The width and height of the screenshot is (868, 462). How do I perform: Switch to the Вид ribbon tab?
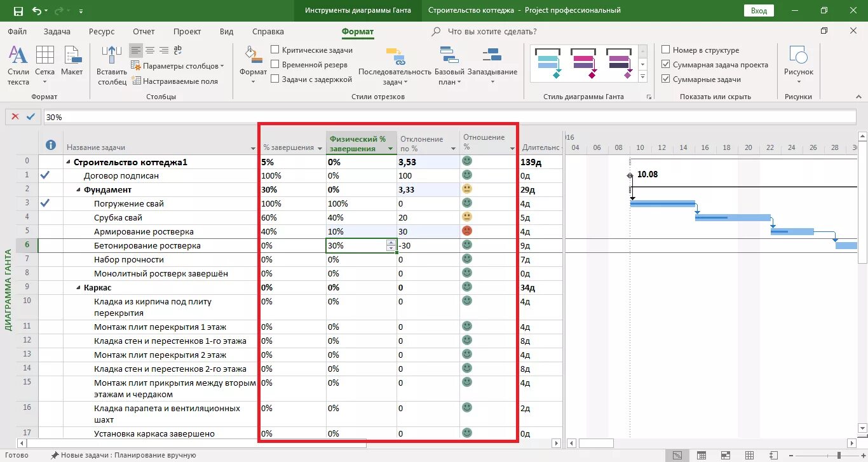tap(226, 31)
